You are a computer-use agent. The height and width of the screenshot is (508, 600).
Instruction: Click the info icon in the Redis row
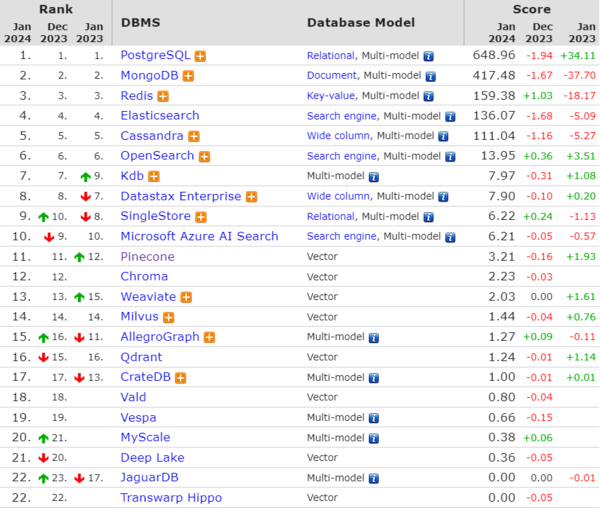click(429, 96)
